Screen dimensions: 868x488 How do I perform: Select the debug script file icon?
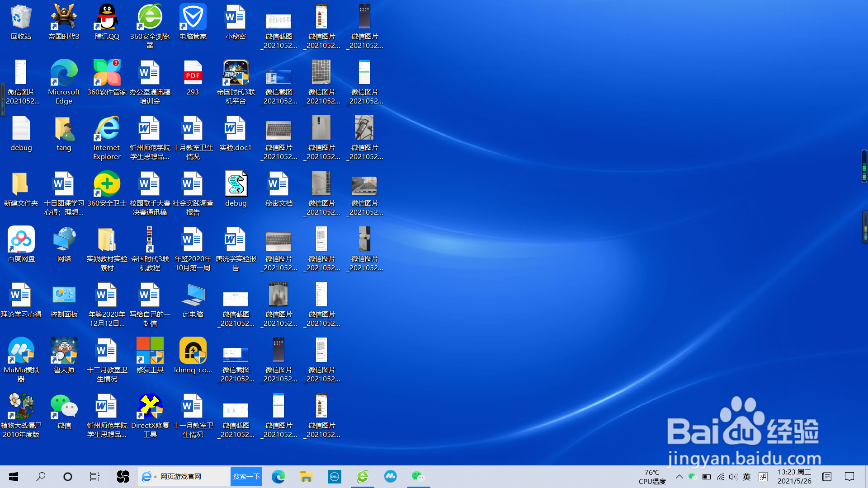point(236,189)
